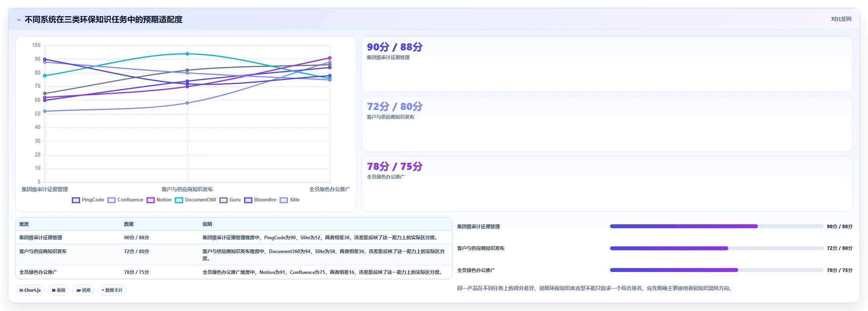
Task: Click x-axis label 集团级审计证据管理
Action: [45, 190]
